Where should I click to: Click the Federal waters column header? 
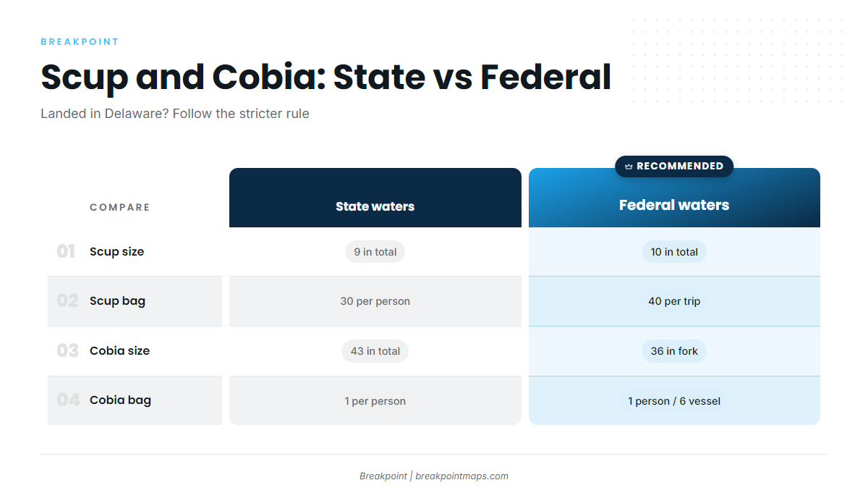[x=674, y=198]
